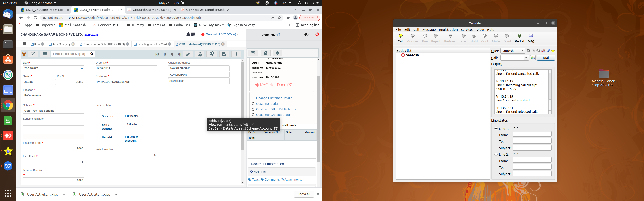The width and height of the screenshot is (644, 201).
Task: Click the Line 1 From field in Twinkle
Action: coord(532,134)
